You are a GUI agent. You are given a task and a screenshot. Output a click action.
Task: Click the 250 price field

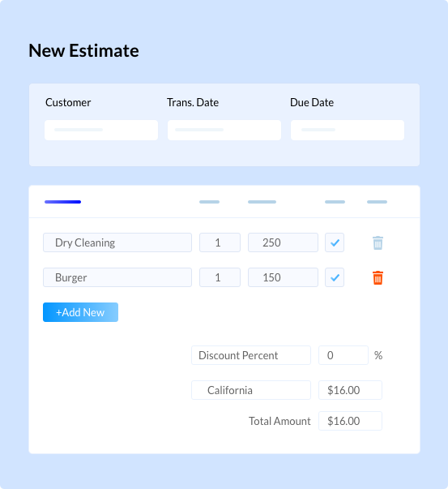pos(283,242)
